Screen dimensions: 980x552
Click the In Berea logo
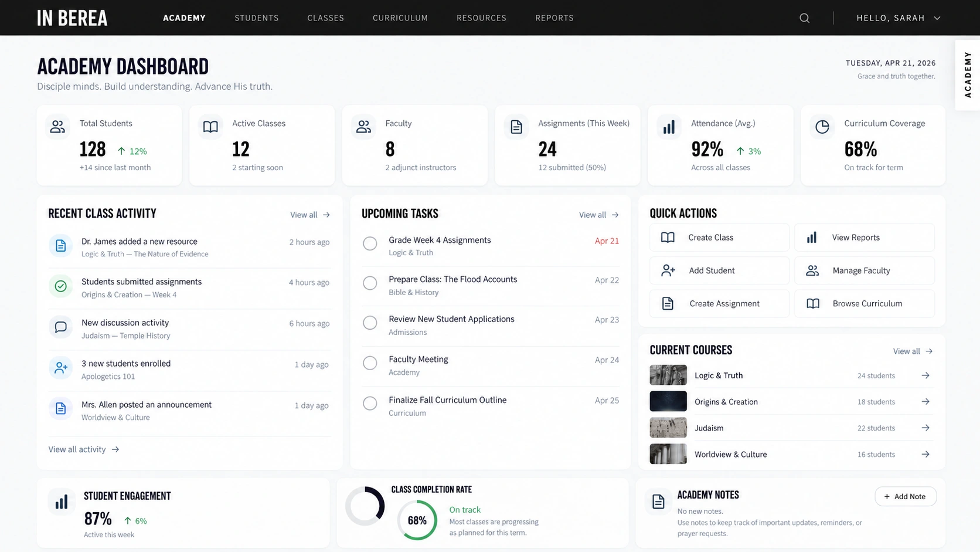[72, 18]
